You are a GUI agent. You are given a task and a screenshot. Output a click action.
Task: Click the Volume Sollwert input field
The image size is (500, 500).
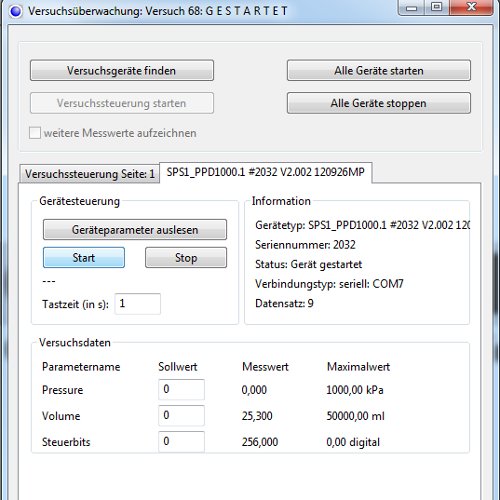click(x=181, y=415)
